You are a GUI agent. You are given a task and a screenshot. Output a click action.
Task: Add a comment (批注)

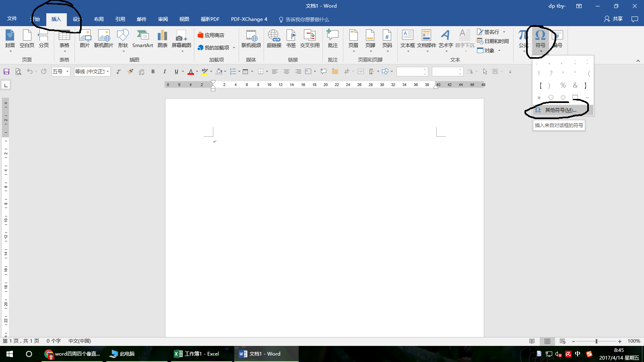tap(333, 39)
